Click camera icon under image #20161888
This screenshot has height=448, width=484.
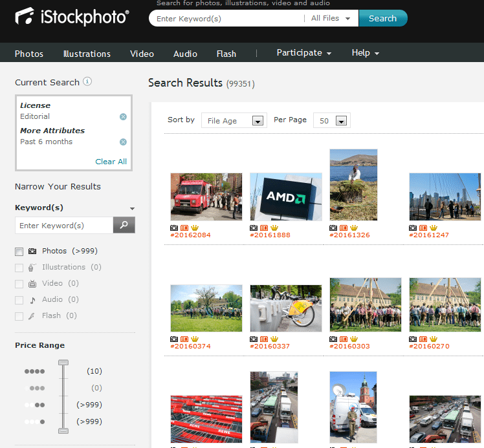[254, 228]
